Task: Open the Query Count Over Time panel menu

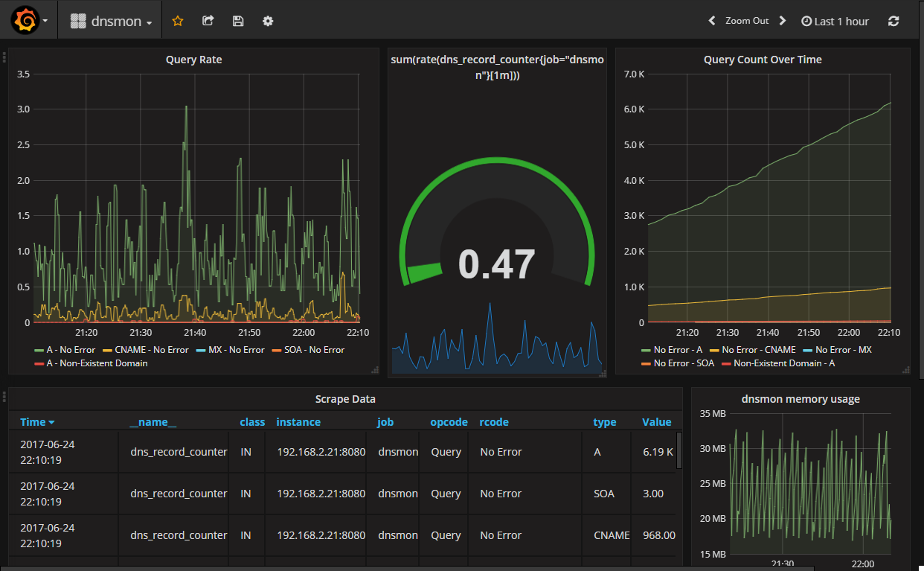Action: coord(763,60)
